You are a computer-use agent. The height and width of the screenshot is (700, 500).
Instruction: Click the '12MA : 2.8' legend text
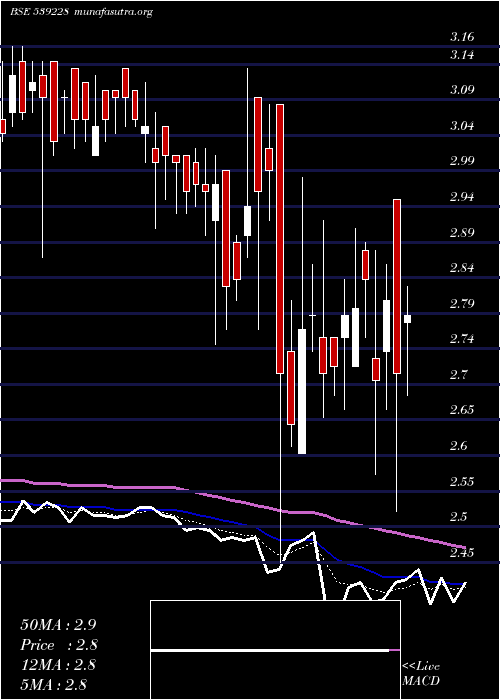click(58, 665)
